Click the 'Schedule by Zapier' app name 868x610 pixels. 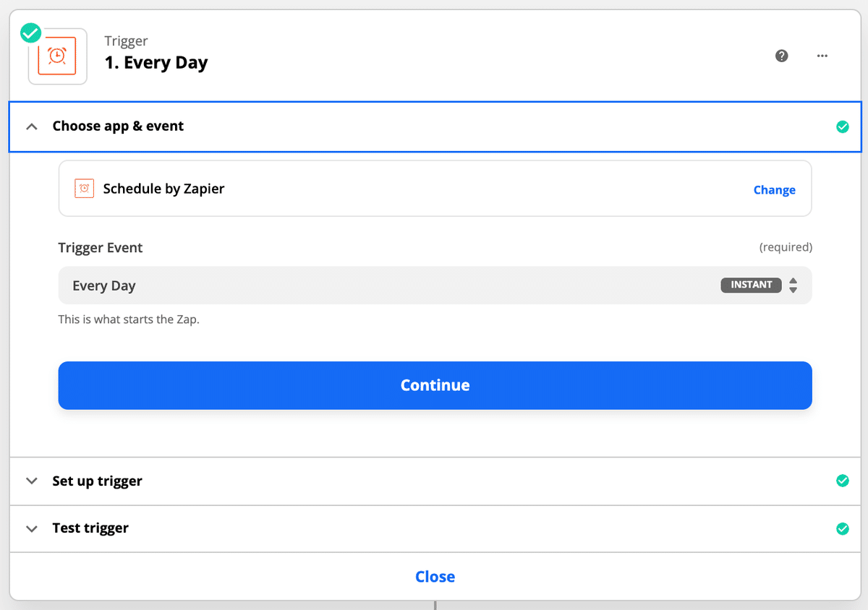point(163,189)
